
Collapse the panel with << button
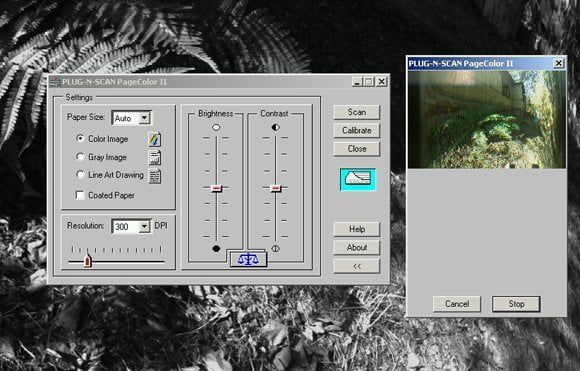(357, 266)
